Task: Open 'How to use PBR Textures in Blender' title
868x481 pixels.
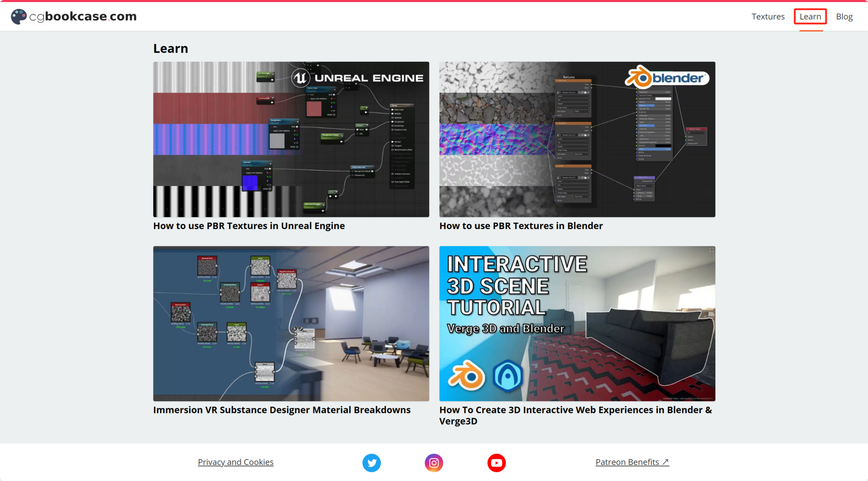Action: (521, 226)
